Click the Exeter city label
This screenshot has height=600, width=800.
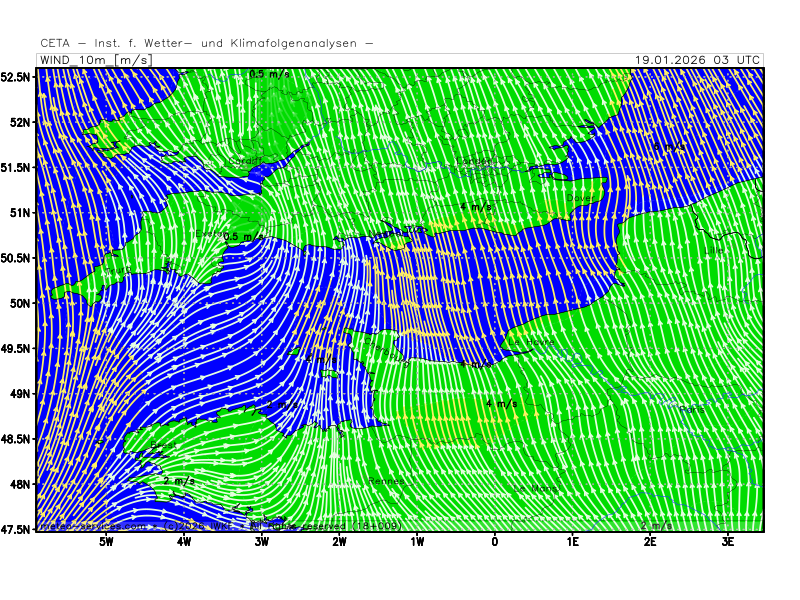click(x=208, y=233)
